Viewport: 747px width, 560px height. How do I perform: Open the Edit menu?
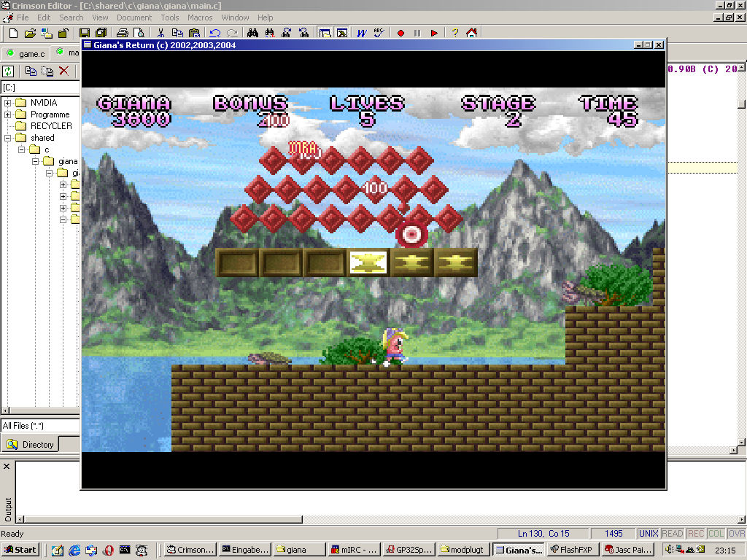44,17
